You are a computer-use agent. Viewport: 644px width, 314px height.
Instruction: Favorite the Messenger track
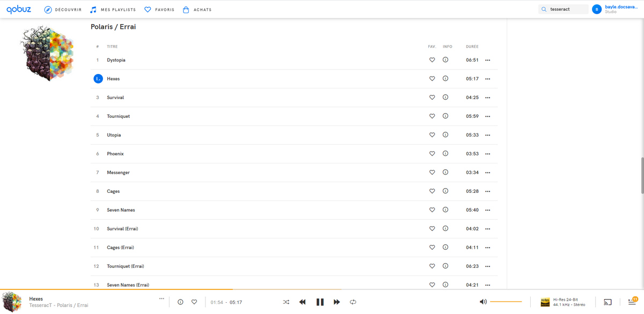432,173
